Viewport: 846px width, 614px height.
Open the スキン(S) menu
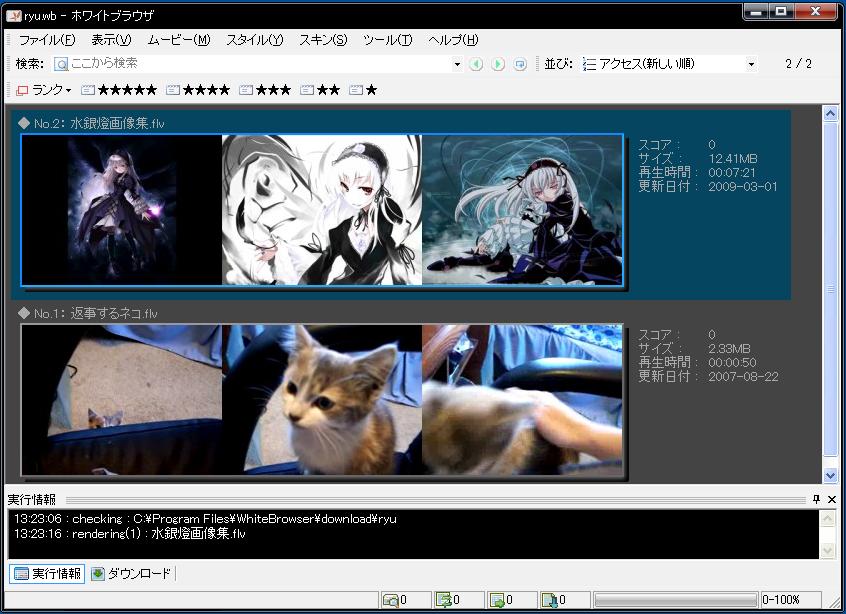click(323, 40)
